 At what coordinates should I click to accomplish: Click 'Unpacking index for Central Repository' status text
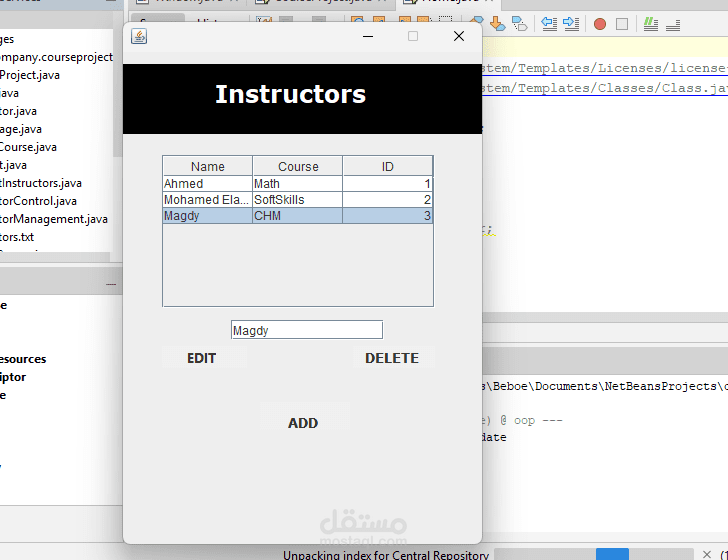tap(386, 555)
